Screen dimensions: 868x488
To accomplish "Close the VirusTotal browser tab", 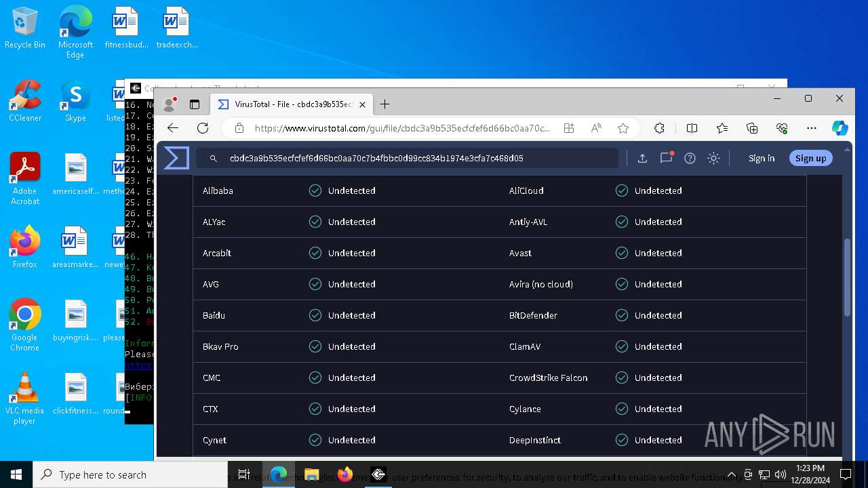I will 362,104.
